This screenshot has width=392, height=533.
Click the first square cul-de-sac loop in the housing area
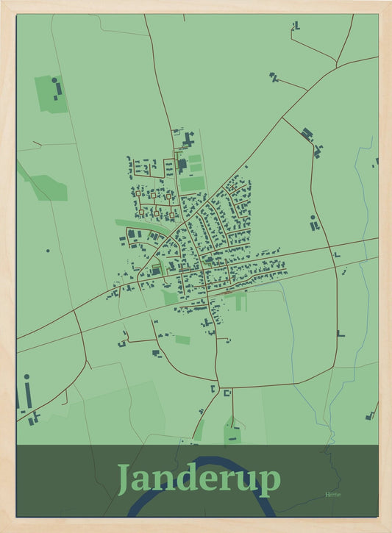pyautogui.click(x=138, y=193)
